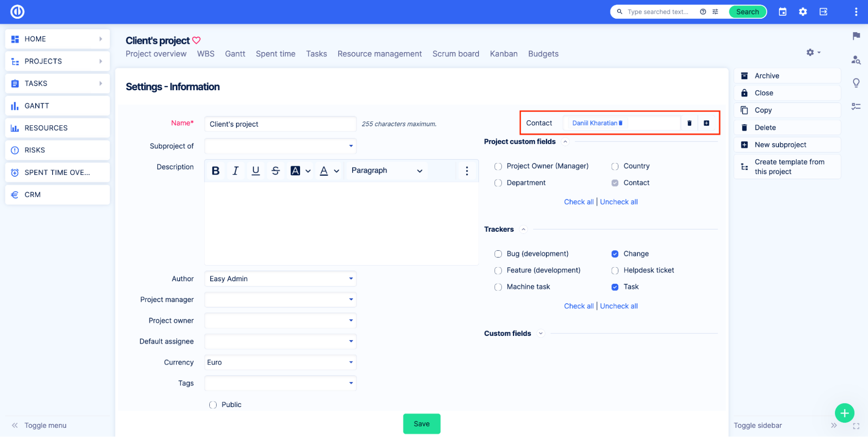The image size is (868, 437).
Task: Open the settings gear in top bar
Action: [803, 12]
